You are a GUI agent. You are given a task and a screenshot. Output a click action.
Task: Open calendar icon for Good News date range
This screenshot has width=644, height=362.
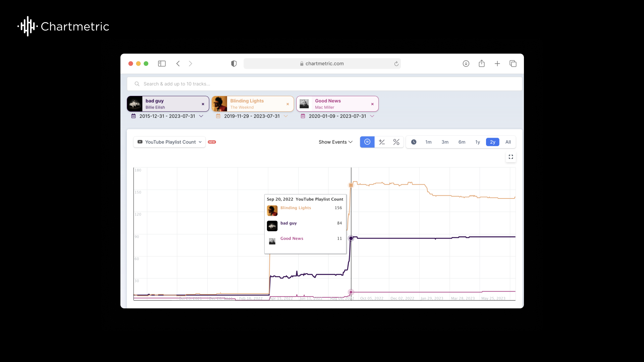click(x=303, y=116)
